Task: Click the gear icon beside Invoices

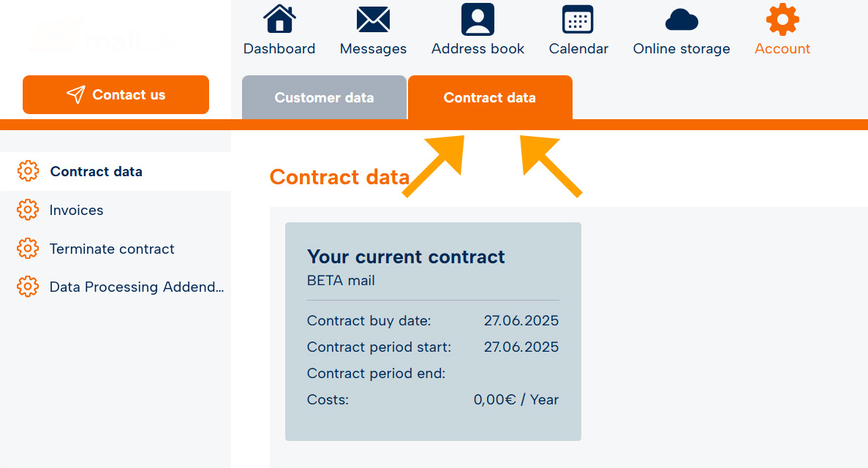Action: point(28,210)
